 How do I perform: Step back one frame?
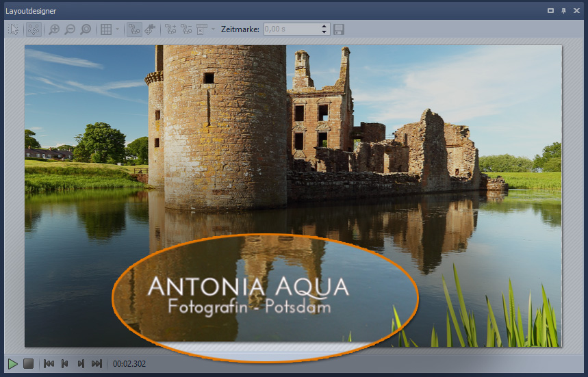[65, 363]
